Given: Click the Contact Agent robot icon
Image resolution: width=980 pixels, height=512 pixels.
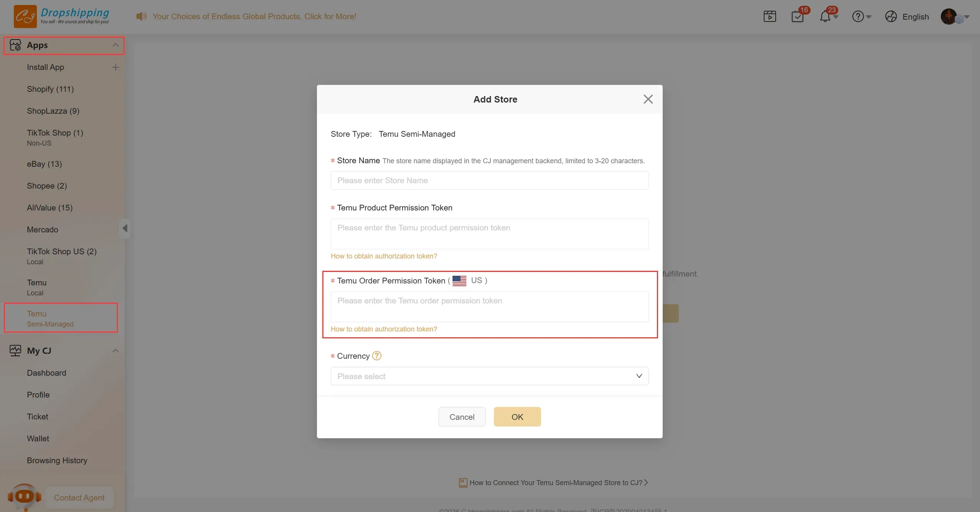Looking at the screenshot, I should [25, 497].
